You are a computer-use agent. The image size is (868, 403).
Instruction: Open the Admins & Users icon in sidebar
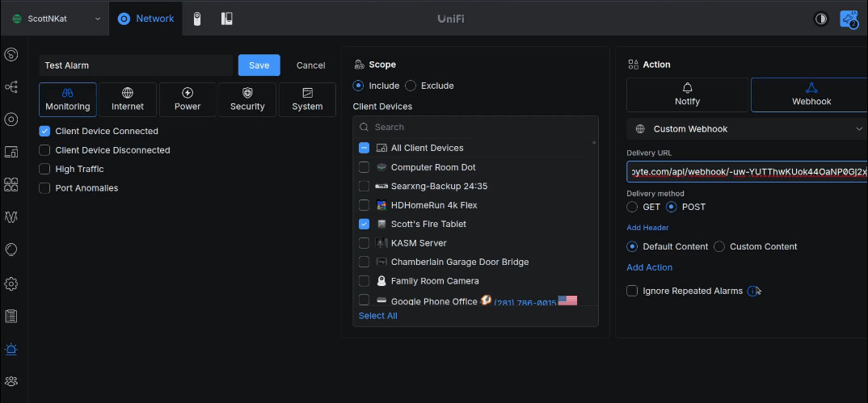click(x=11, y=381)
